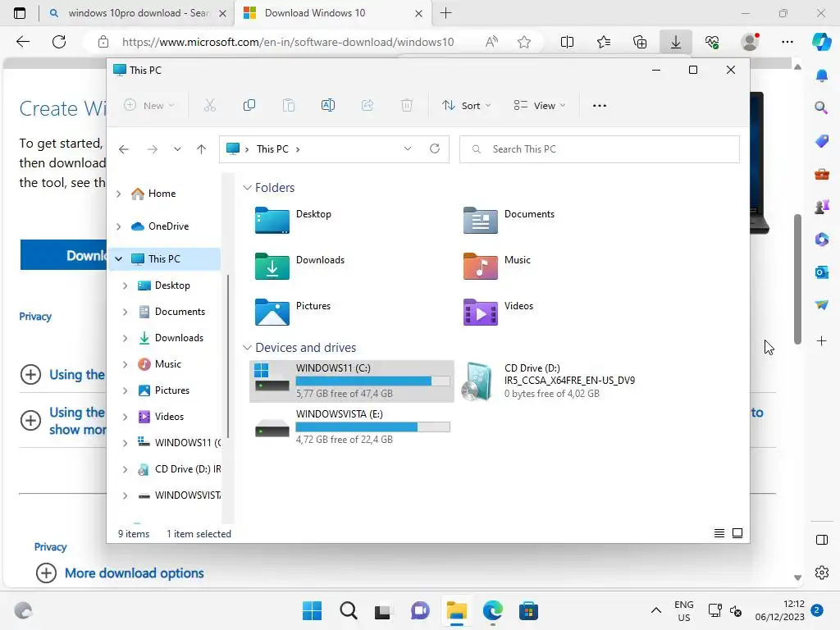Collapse This PC in navigation tree

pos(118,259)
